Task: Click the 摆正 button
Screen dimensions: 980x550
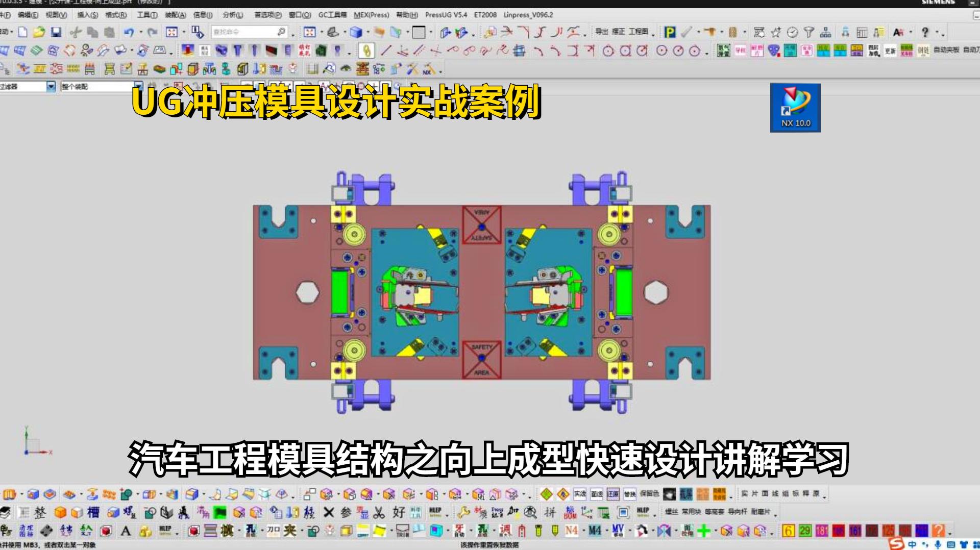Action: pos(618,32)
